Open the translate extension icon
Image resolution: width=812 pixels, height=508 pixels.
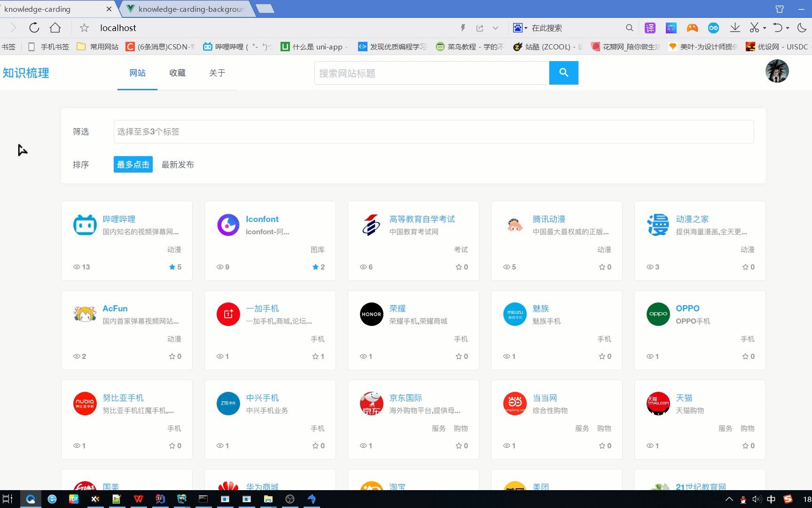(x=650, y=28)
